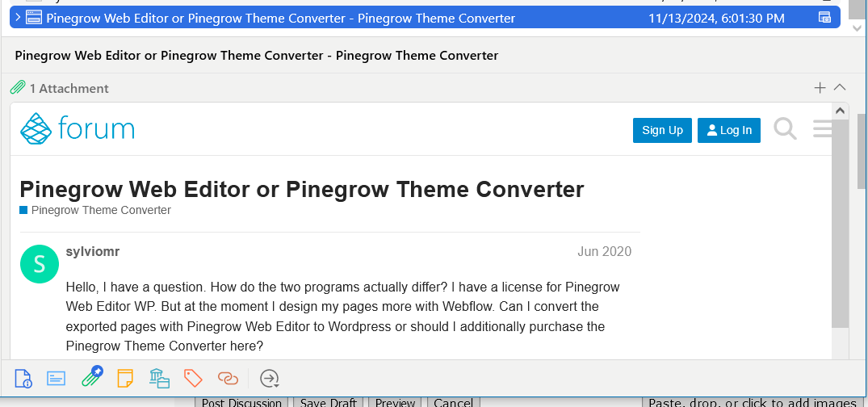Select the pinned Attachments paperclip icon
The image size is (868, 407).
tap(92, 376)
